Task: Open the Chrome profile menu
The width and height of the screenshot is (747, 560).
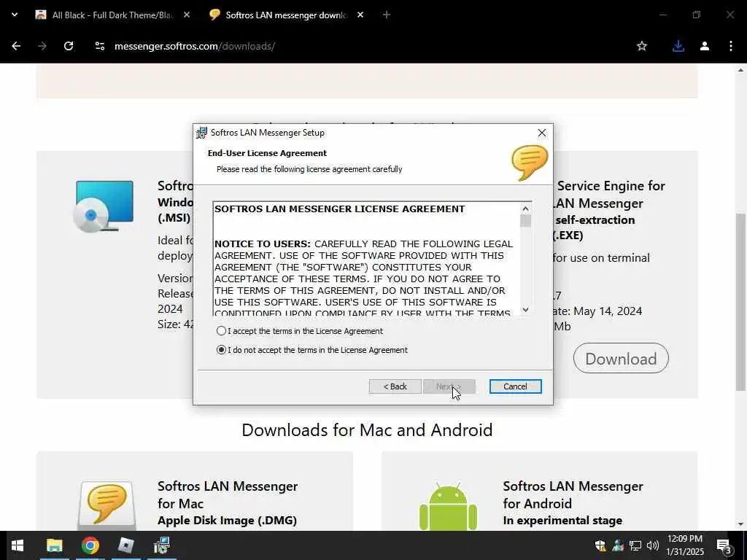Action: 704,46
